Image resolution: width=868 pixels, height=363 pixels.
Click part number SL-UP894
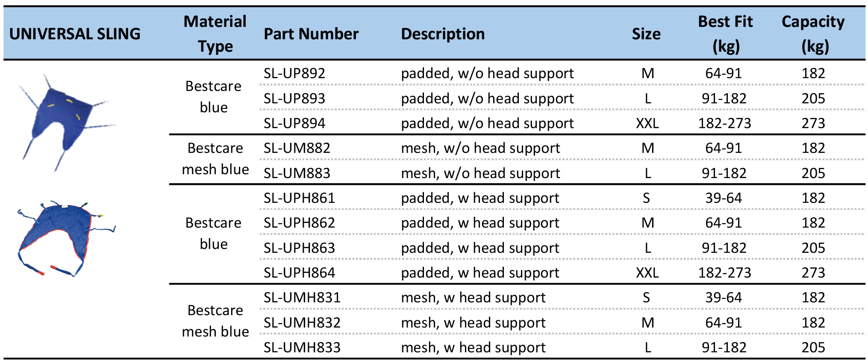tap(294, 123)
